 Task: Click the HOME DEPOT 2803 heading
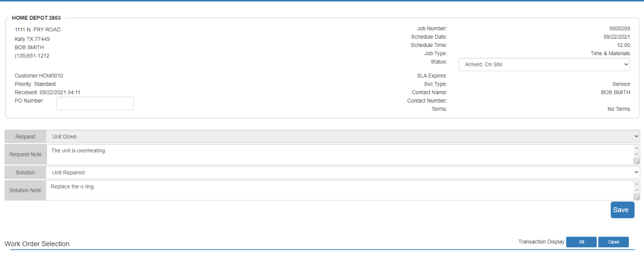point(36,18)
